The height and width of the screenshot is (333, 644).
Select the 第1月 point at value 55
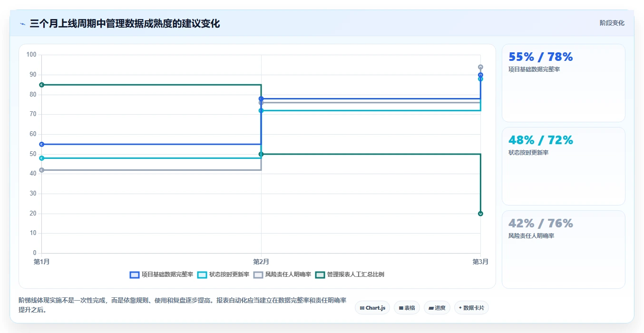point(41,144)
